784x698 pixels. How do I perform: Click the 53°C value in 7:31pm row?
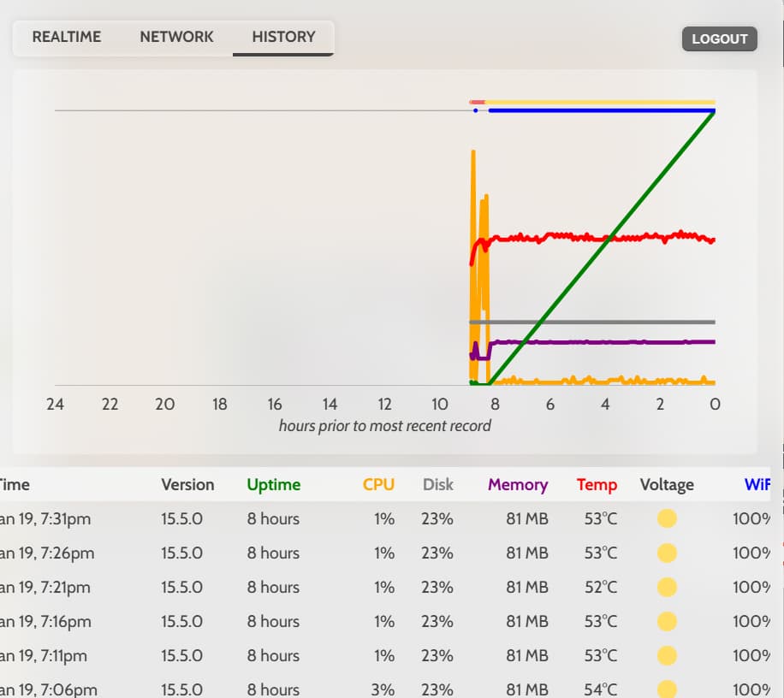tap(600, 518)
